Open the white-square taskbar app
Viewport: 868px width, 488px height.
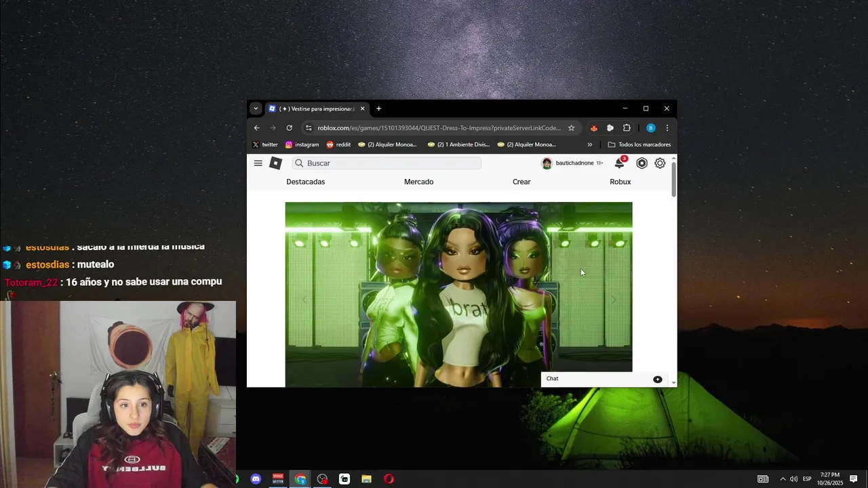click(344, 479)
